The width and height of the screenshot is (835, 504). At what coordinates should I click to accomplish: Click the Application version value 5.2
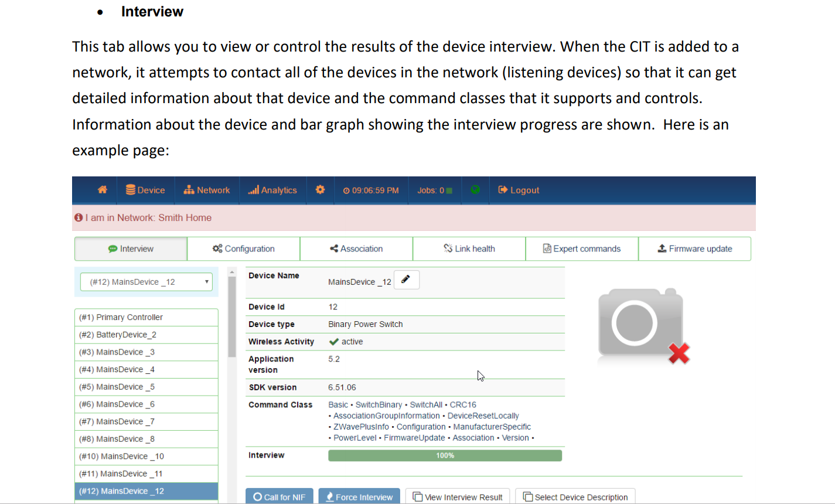tap(334, 359)
